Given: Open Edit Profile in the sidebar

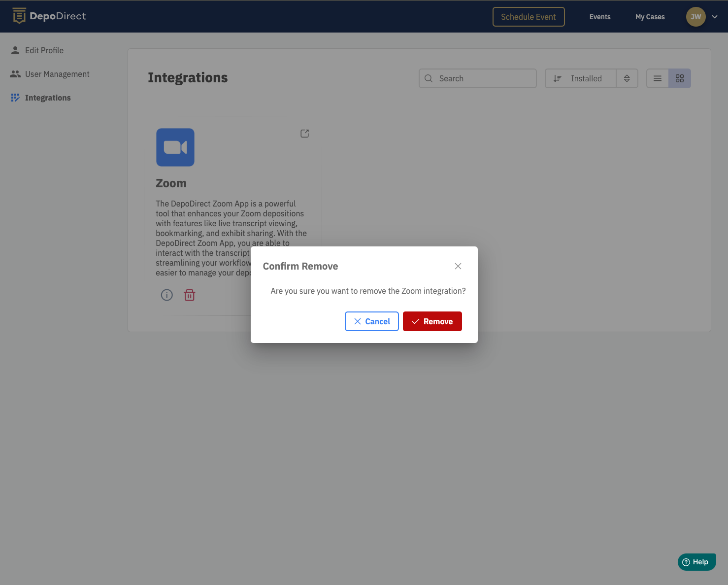Looking at the screenshot, I should pos(37,50).
